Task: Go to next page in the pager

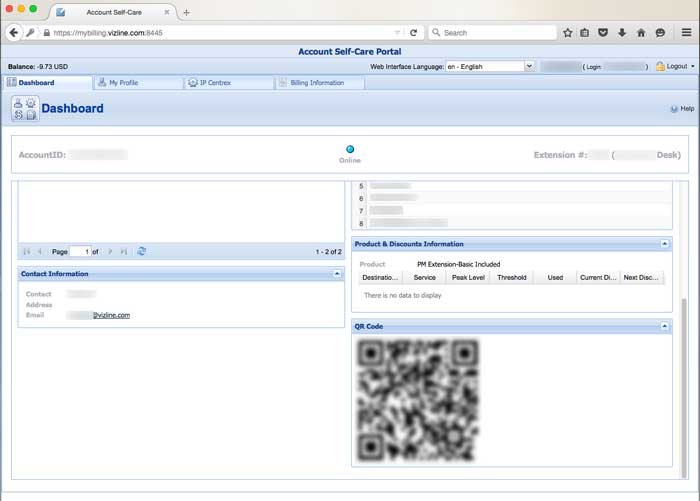Action: pyautogui.click(x=110, y=252)
